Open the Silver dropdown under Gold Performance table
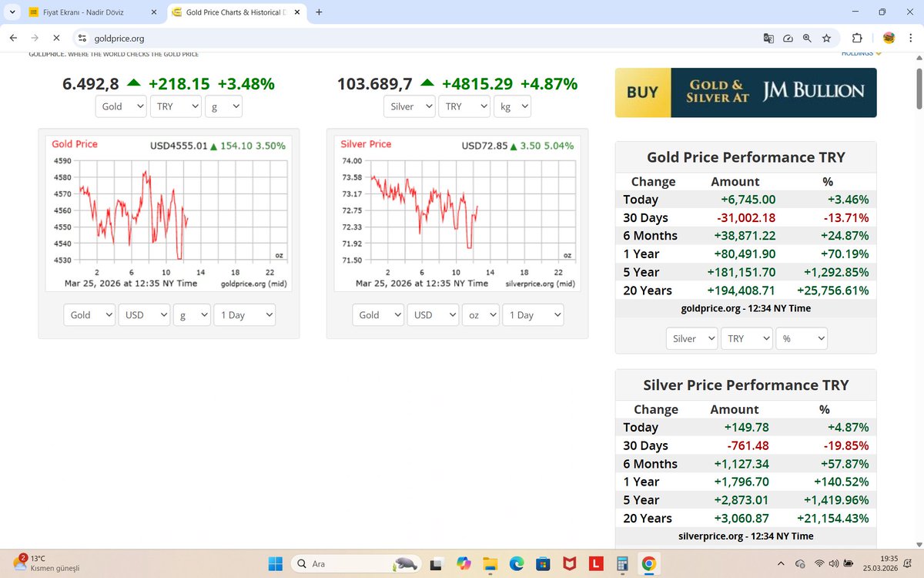This screenshot has height=578, width=924. click(692, 338)
